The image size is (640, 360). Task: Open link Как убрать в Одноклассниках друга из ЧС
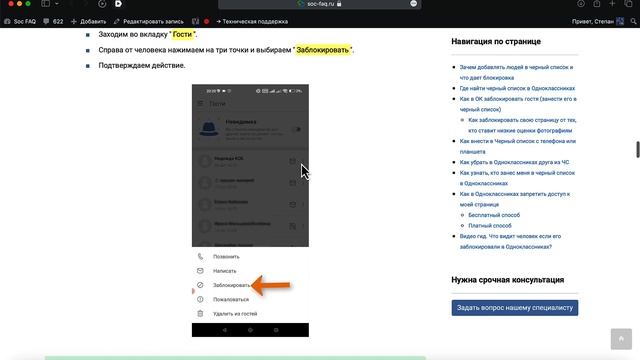pyautogui.click(x=514, y=162)
